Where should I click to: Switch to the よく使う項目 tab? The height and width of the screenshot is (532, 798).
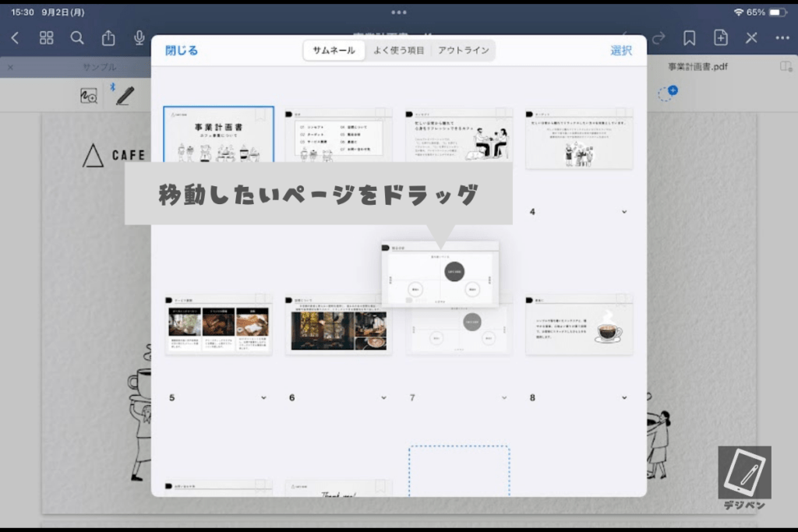click(398, 51)
